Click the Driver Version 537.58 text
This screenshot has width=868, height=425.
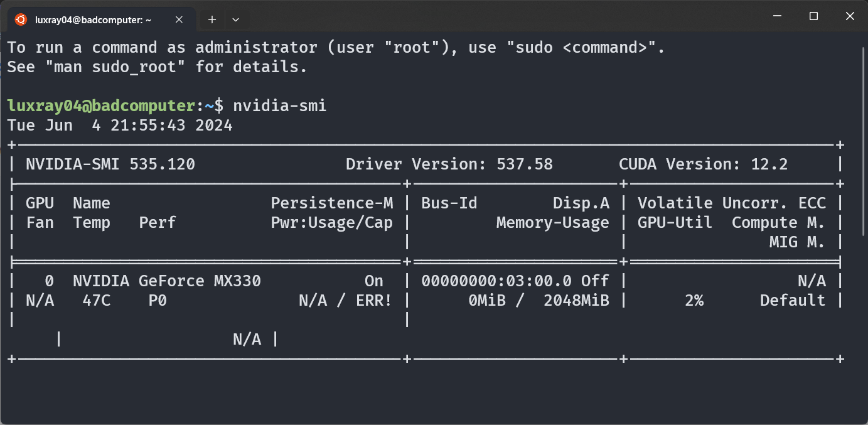[x=449, y=164]
